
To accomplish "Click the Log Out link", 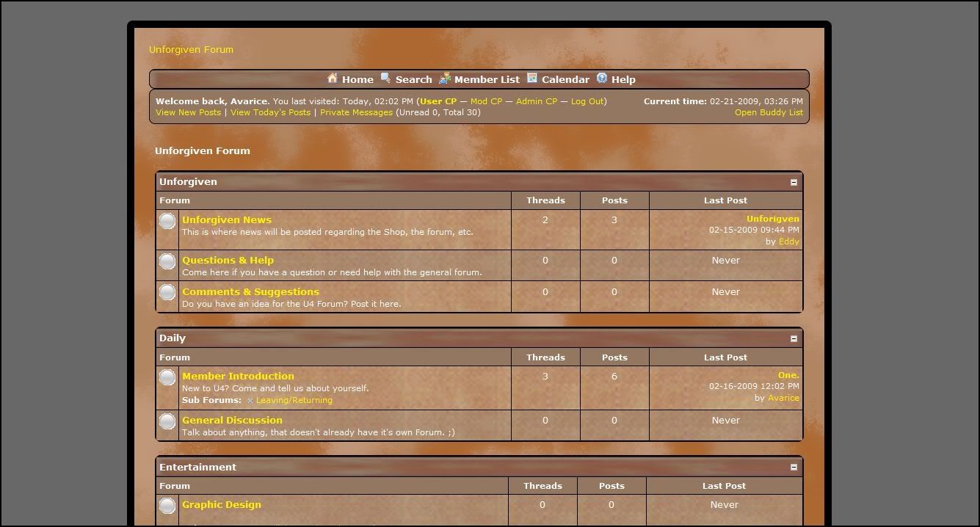I will (587, 101).
